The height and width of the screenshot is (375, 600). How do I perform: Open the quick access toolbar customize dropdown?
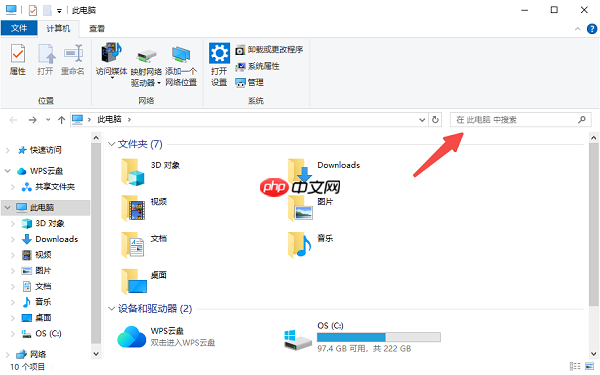coord(59,11)
